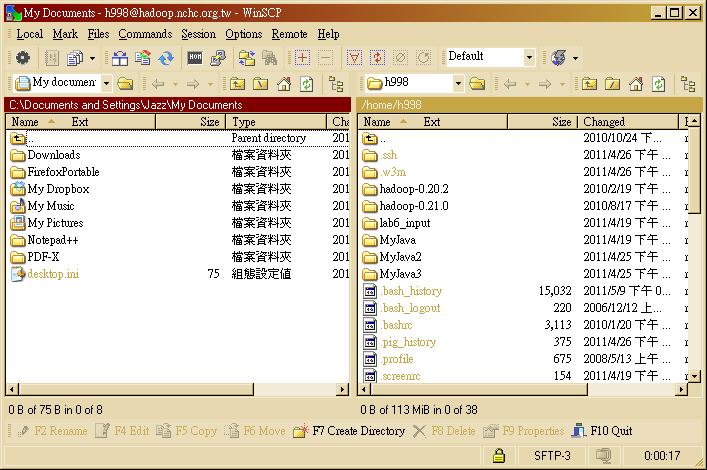Screen dimensions: 707x470
Task: Click the remote back arrow
Action: pyautogui.click(x=510, y=84)
